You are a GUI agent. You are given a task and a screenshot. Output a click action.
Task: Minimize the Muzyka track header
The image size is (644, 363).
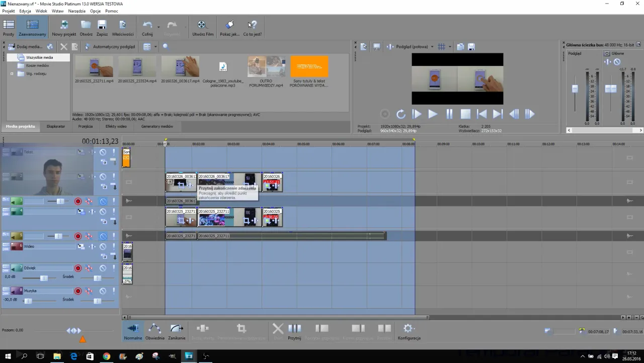point(6,289)
